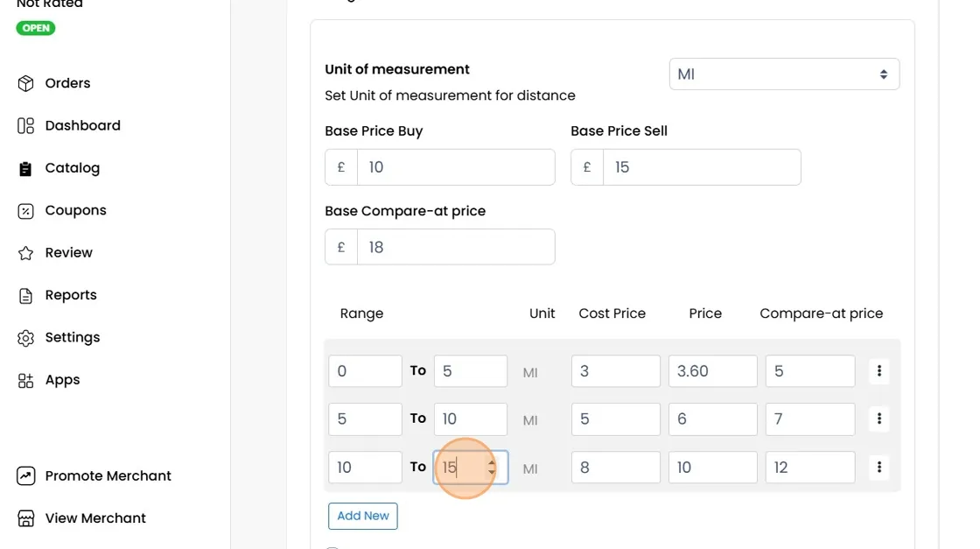Image resolution: width=980 pixels, height=549 pixels.
Task: Click the Dashboard layout icon
Action: tap(25, 126)
